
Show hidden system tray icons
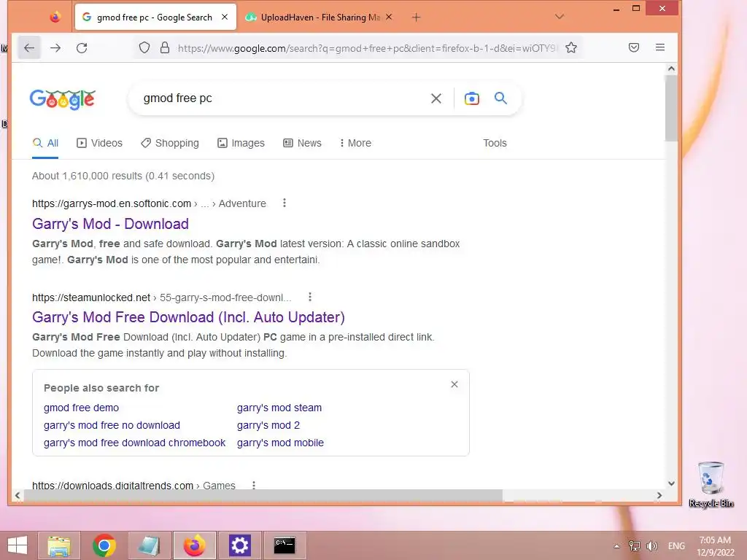(x=617, y=546)
